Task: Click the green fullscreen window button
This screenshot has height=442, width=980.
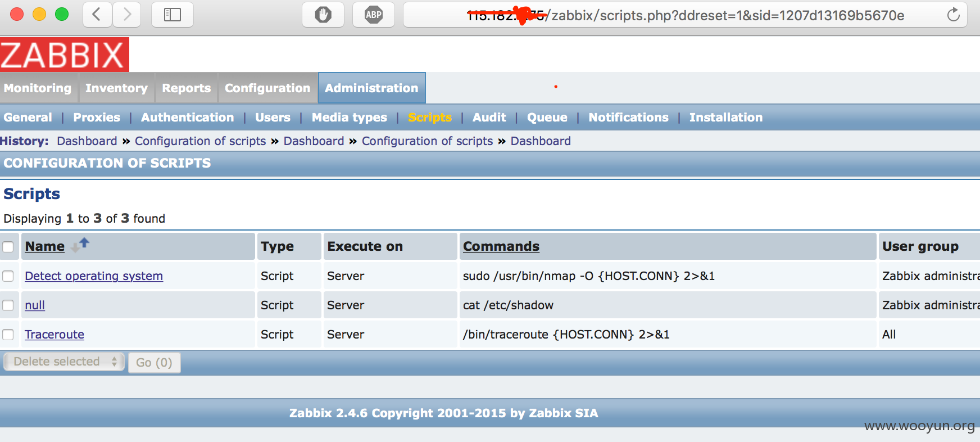Action: pos(62,15)
